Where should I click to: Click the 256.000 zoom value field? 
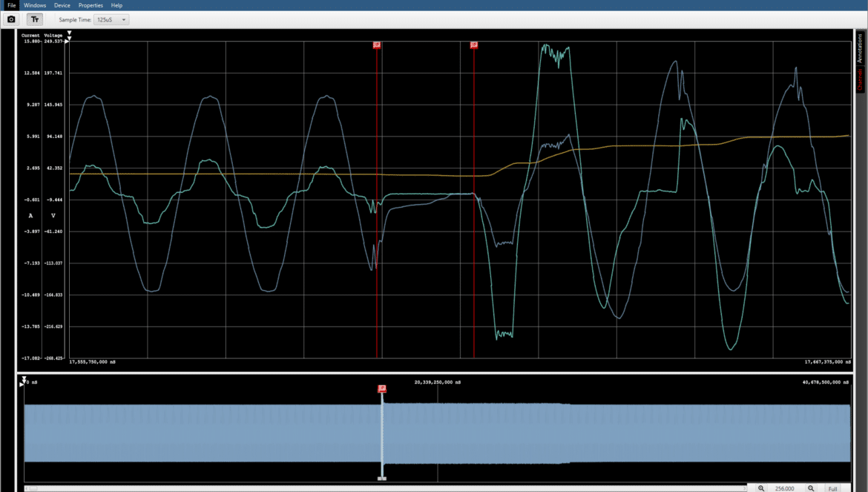786,488
